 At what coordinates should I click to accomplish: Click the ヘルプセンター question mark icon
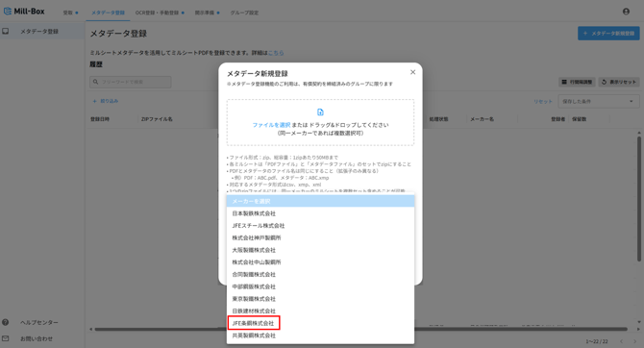(x=6, y=322)
